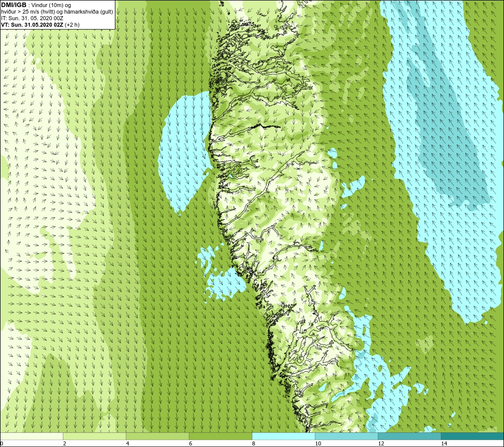Click the 6–8 m/s dark green legend swatch

221,436
